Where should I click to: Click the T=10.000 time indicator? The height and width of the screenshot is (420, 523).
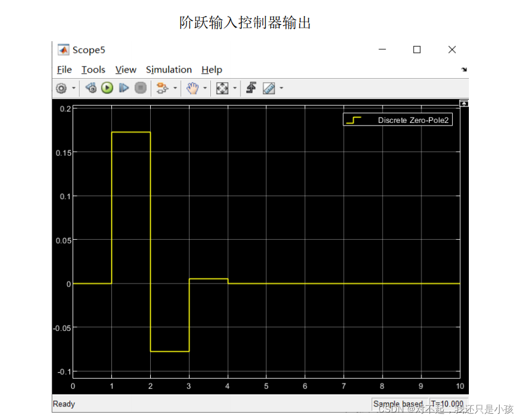pyautogui.click(x=447, y=404)
